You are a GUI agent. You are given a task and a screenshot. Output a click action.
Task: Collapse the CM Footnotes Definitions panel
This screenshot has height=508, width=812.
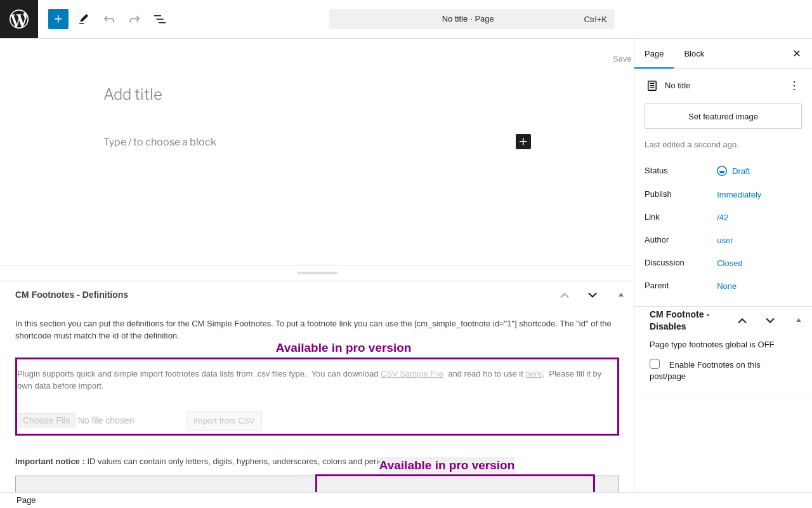[621, 295]
